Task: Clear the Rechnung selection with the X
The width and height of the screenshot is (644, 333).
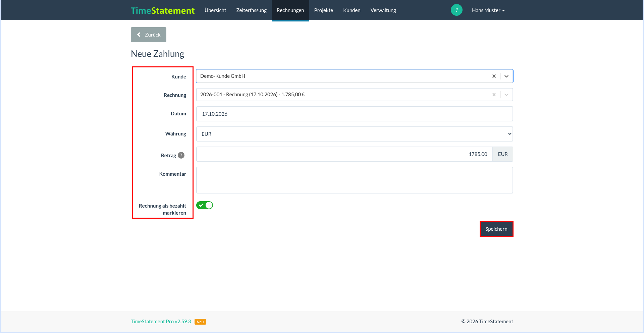Action: click(494, 95)
